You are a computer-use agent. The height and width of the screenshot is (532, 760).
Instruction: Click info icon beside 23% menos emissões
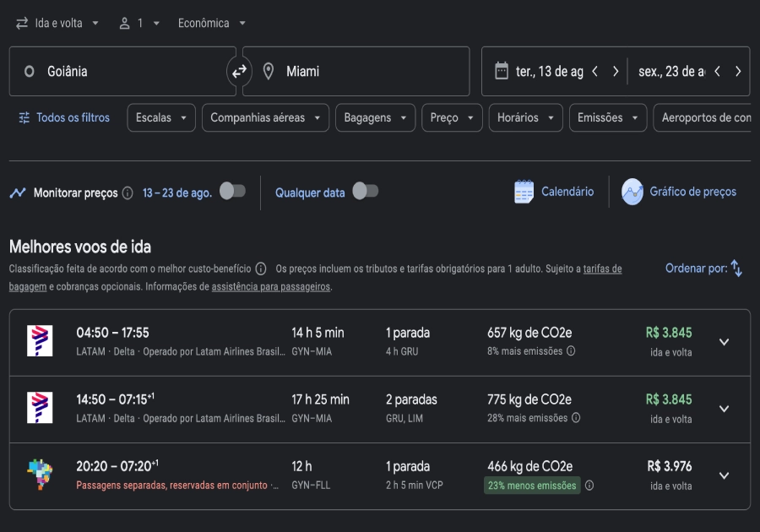tap(589, 486)
